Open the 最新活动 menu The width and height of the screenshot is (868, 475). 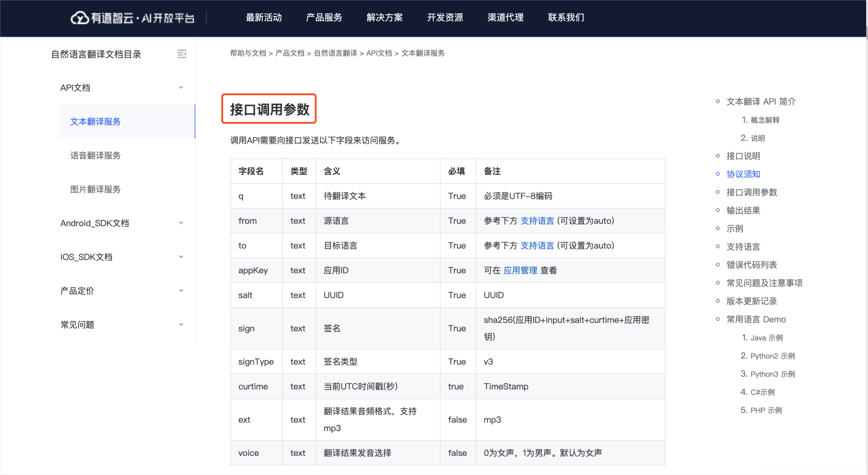pos(264,17)
